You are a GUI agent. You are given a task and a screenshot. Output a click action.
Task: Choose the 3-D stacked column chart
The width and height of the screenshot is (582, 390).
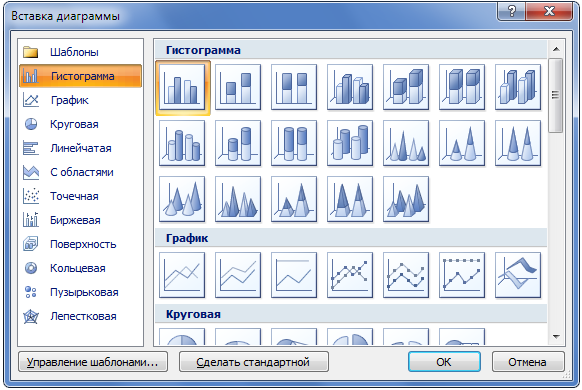tap(406, 87)
